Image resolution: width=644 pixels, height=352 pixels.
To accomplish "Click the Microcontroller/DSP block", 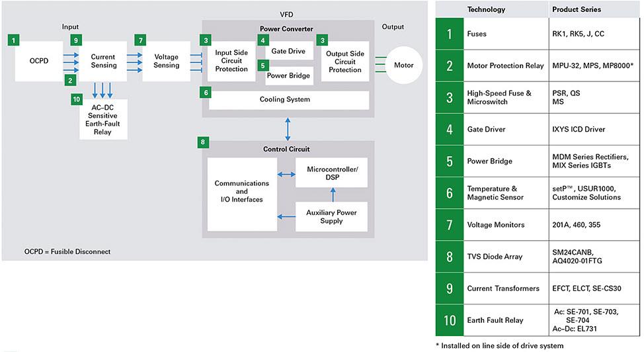I will (x=331, y=174).
